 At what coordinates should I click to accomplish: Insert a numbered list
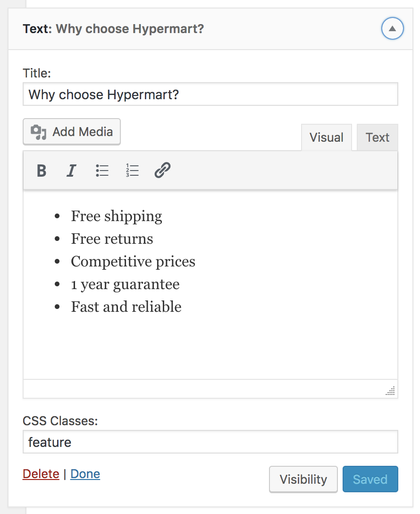(x=132, y=171)
